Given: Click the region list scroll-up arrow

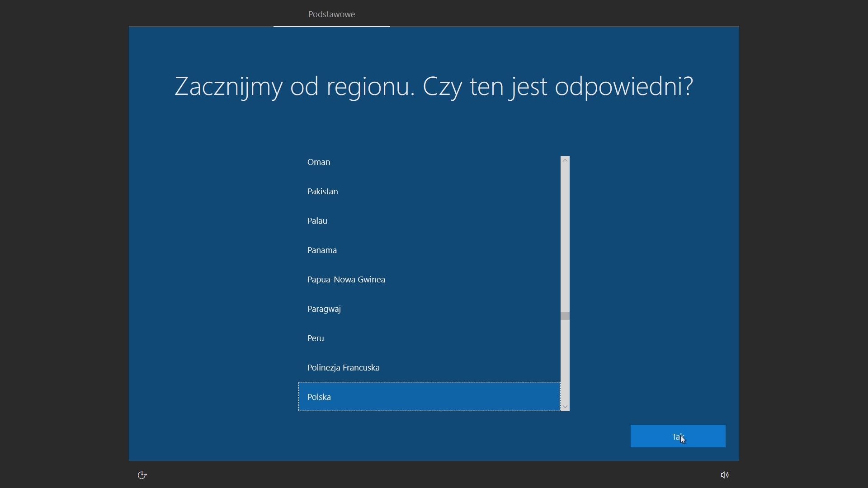Looking at the screenshot, I should point(565,160).
